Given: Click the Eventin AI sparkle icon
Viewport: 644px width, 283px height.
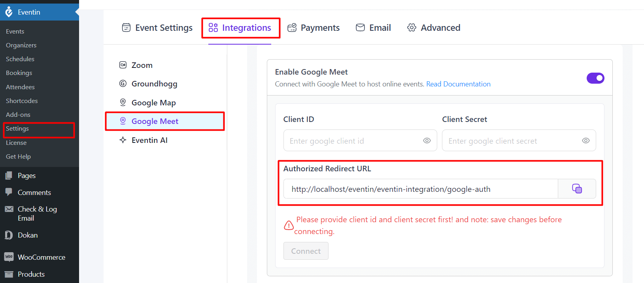Looking at the screenshot, I should point(123,140).
